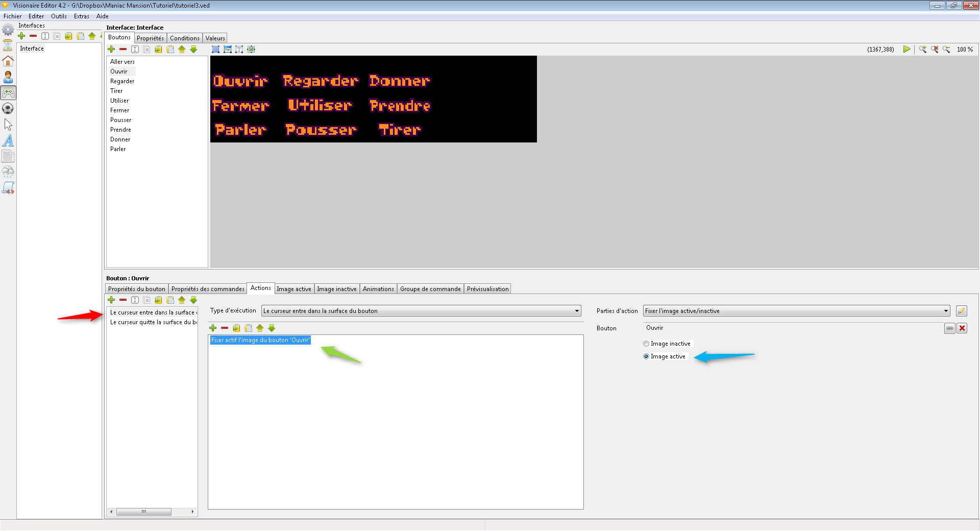
Task: Click the pencil edit icon beside Parties d'action
Action: [961, 311]
